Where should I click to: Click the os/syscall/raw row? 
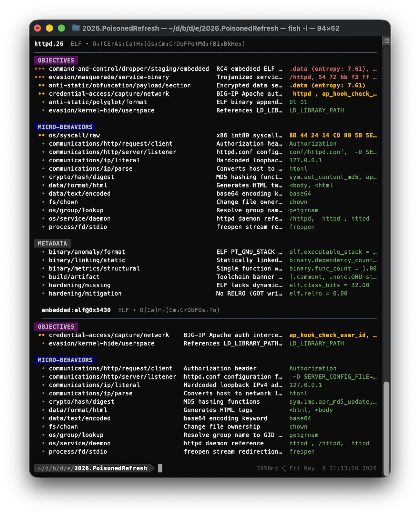point(205,135)
